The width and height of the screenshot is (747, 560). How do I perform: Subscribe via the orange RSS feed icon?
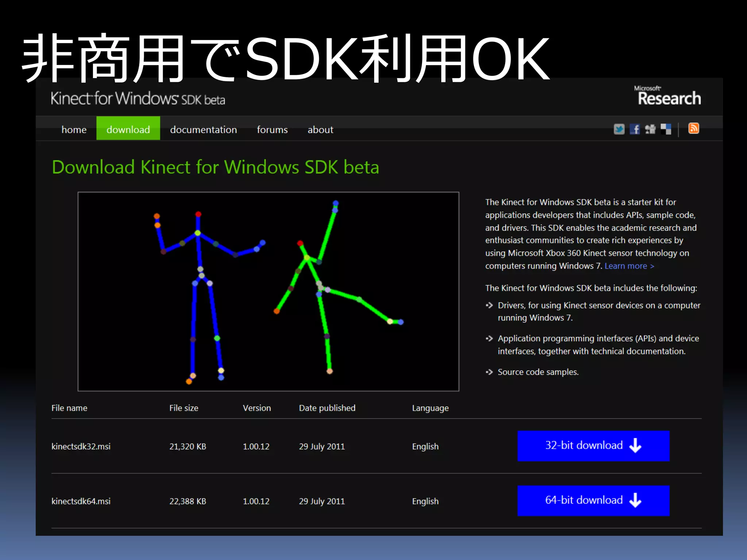(x=694, y=128)
